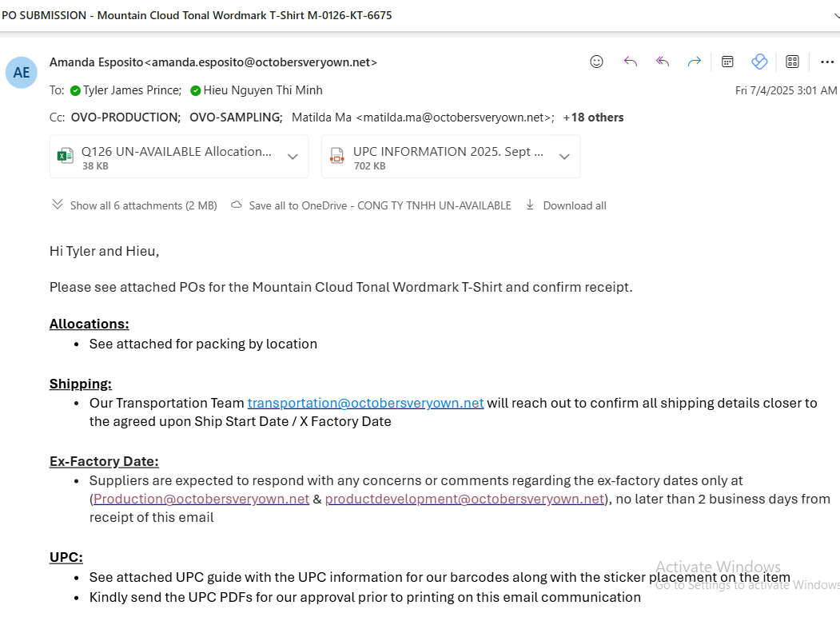Screen dimensions: 840x617
Task: Open the calendar meeting reply icon
Action: [x=727, y=62]
